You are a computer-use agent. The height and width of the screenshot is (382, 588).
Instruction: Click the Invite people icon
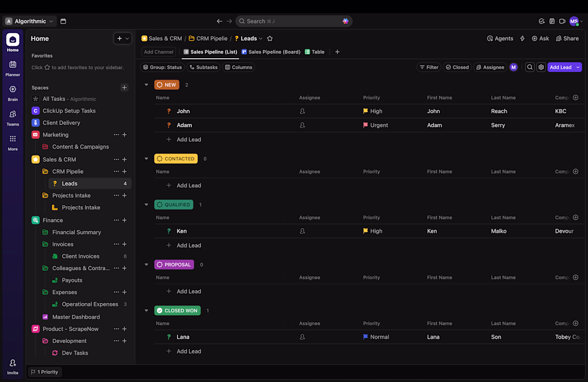click(x=12, y=363)
